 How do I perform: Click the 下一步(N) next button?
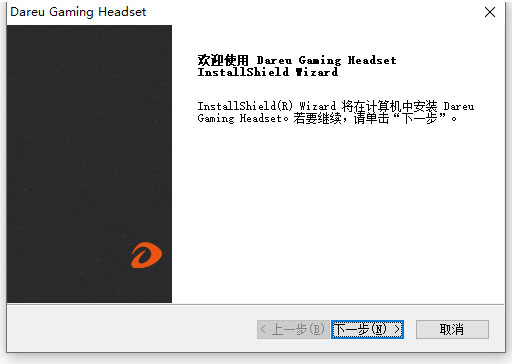click(x=367, y=329)
